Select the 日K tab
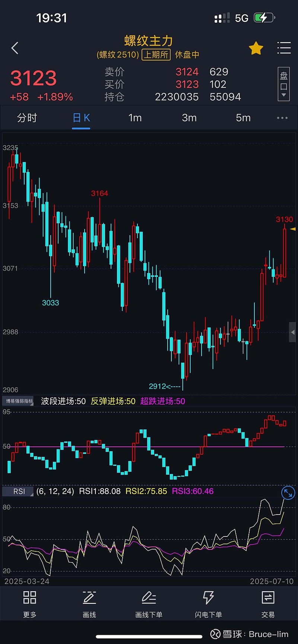 (81, 118)
